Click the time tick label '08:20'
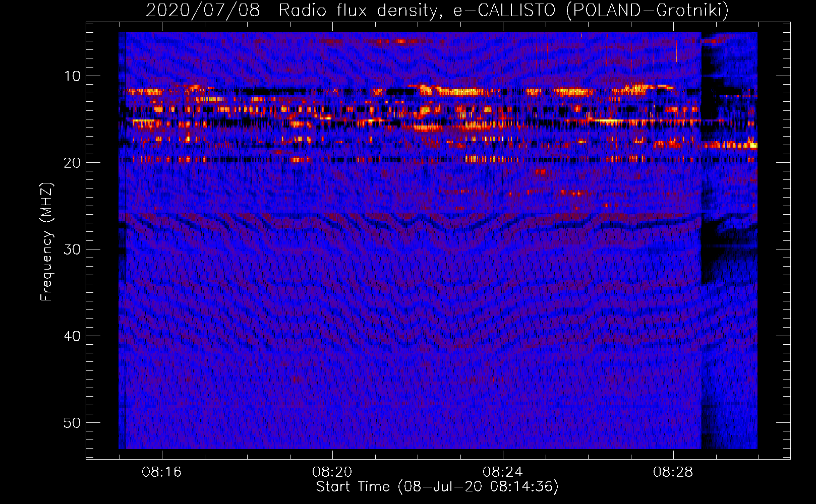The width and height of the screenshot is (816, 504). coord(332,472)
